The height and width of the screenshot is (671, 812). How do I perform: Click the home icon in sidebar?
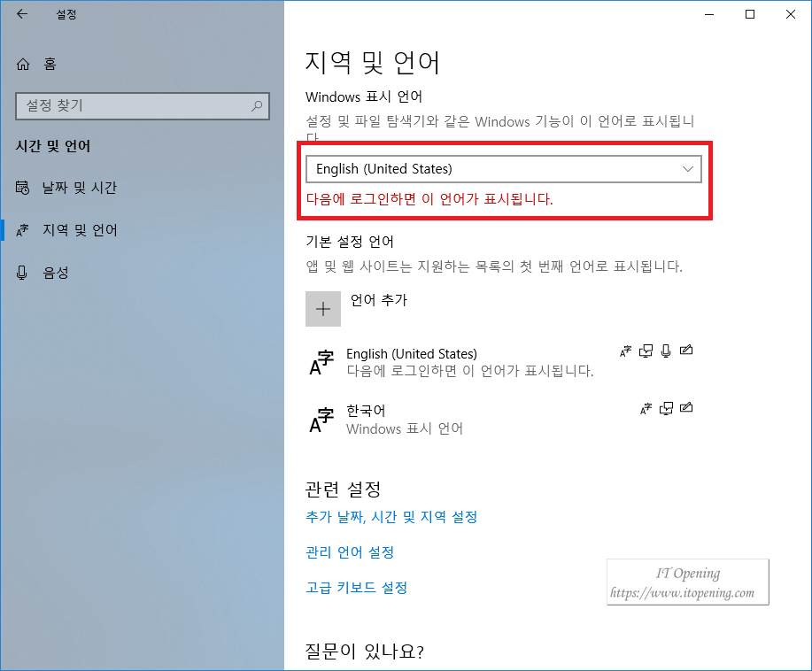tap(23, 65)
